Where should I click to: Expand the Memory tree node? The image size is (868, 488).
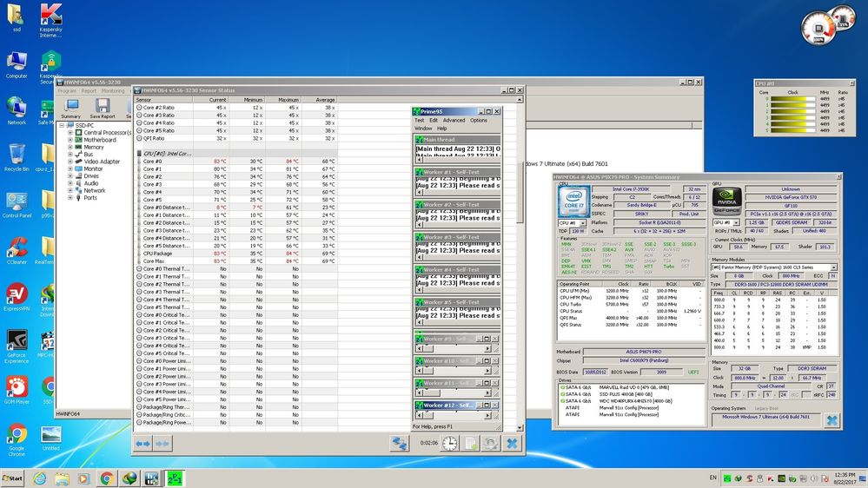click(70, 147)
